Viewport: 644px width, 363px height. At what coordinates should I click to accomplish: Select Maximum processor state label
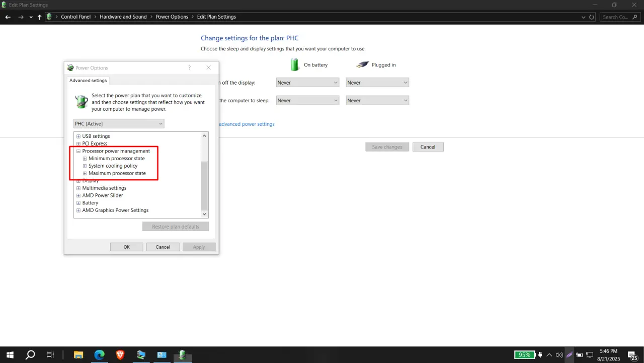point(117,173)
